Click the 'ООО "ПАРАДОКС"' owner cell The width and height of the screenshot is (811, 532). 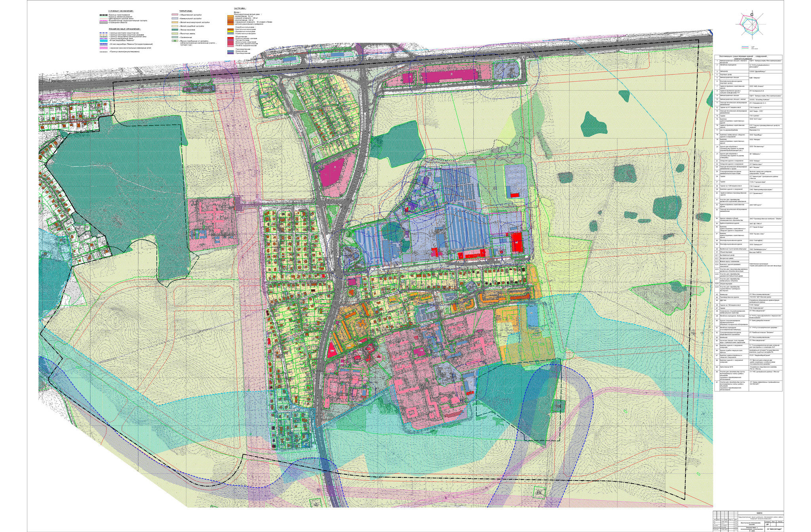pos(765,241)
